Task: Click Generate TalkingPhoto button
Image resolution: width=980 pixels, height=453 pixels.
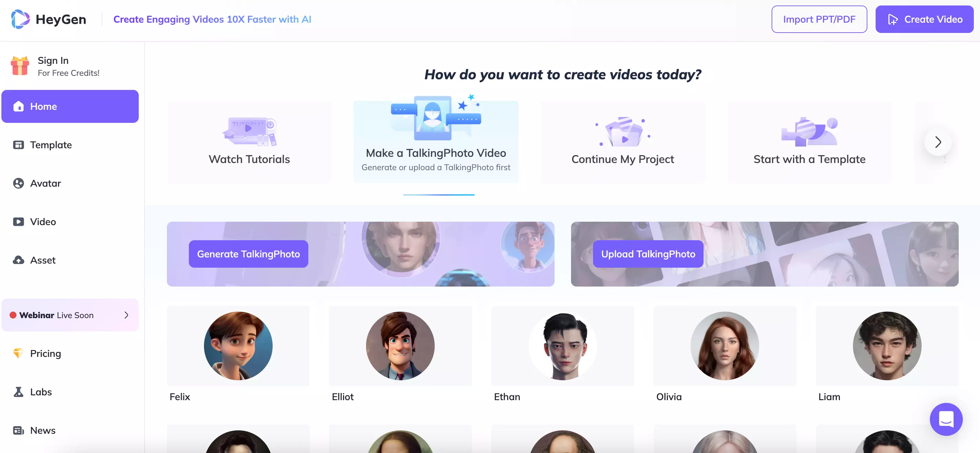Action: [248, 254]
